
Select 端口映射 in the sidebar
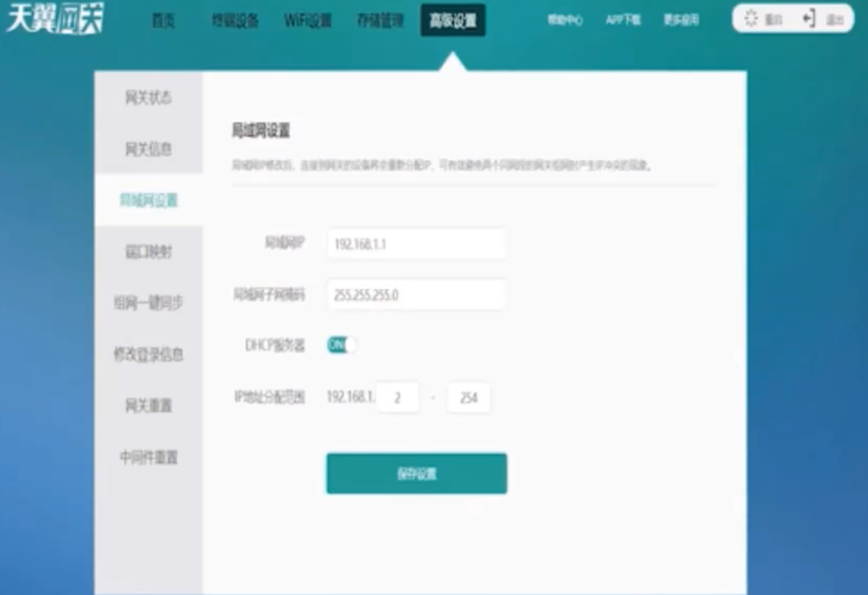coord(148,252)
